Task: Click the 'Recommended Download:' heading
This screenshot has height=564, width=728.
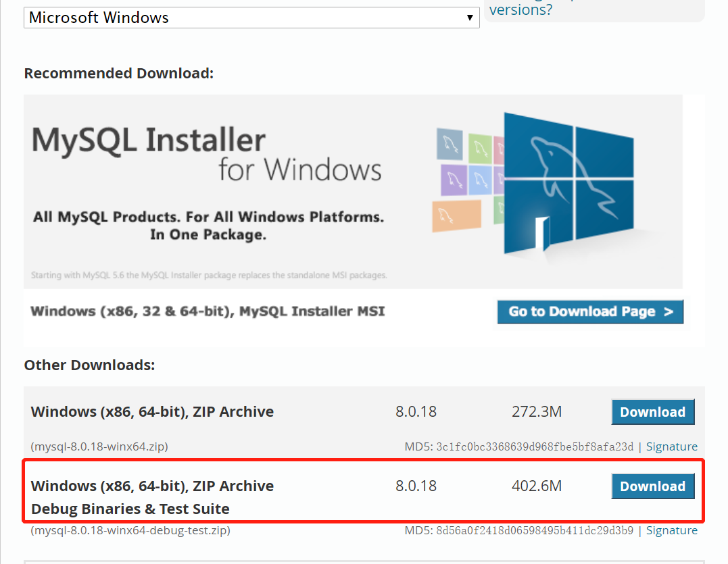Action: coord(119,73)
